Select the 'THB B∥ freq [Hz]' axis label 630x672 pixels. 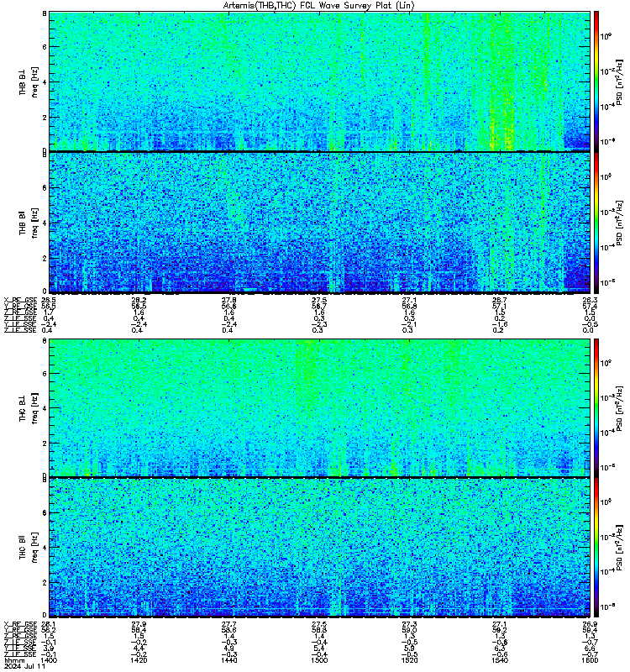click(x=29, y=223)
